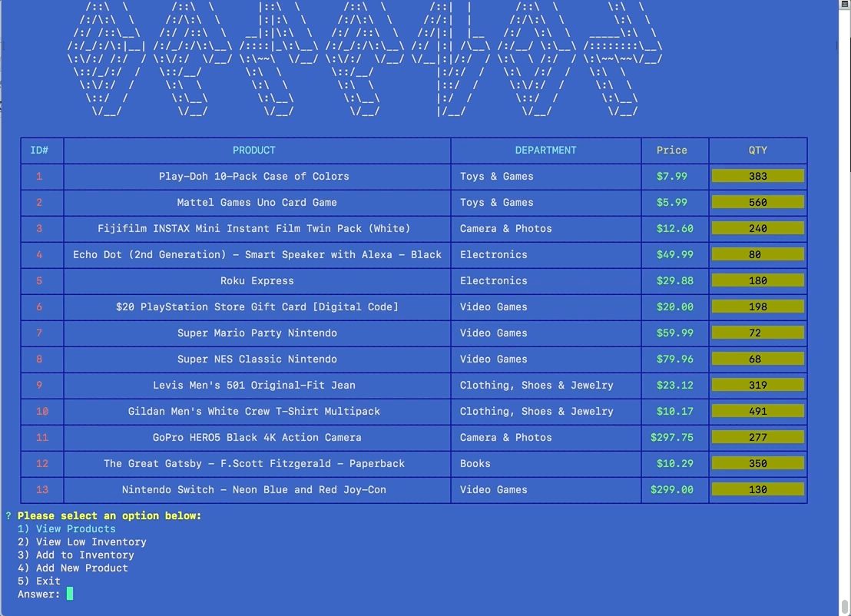Image resolution: width=851 pixels, height=616 pixels.
Task: Click 'Please select an option below:' prompt
Action: (109, 515)
